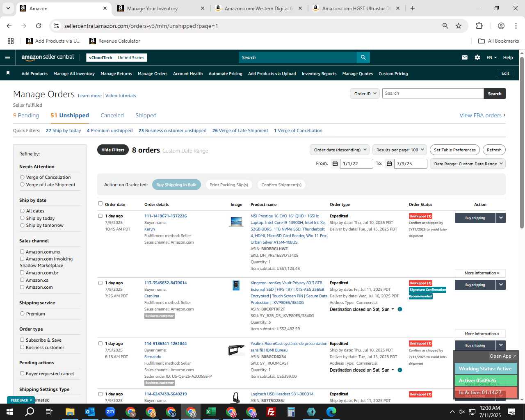Click the MSI laptop product image
The image size is (525, 420).
coord(236,221)
